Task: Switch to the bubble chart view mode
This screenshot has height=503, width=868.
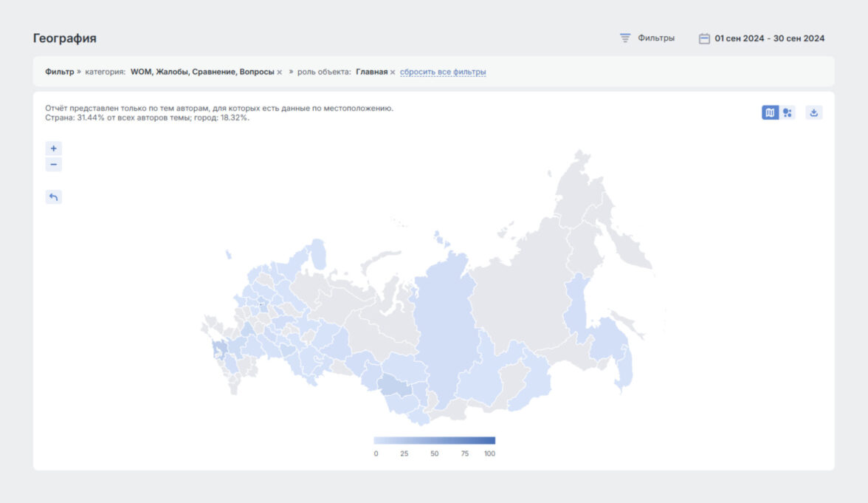Action: coord(787,112)
